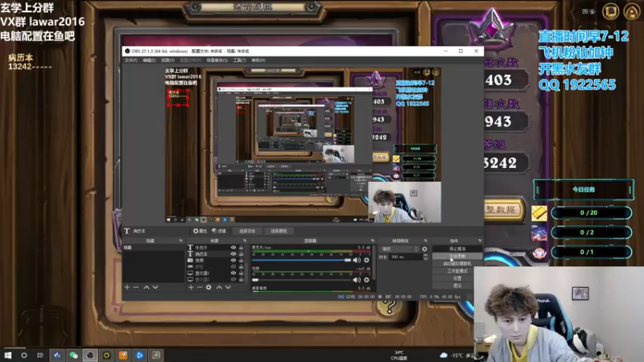The image size is (644, 362).
Task: Click the 滤镜 filters button
Action: (219, 231)
